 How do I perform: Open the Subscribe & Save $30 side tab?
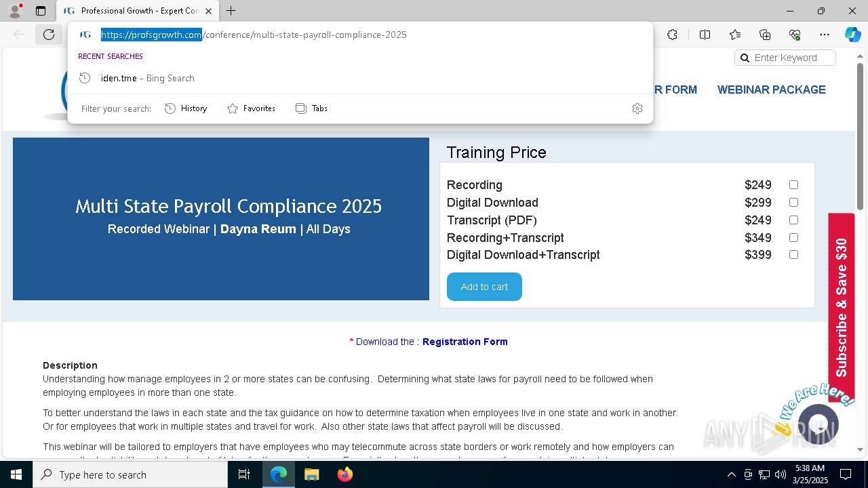pos(842,308)
